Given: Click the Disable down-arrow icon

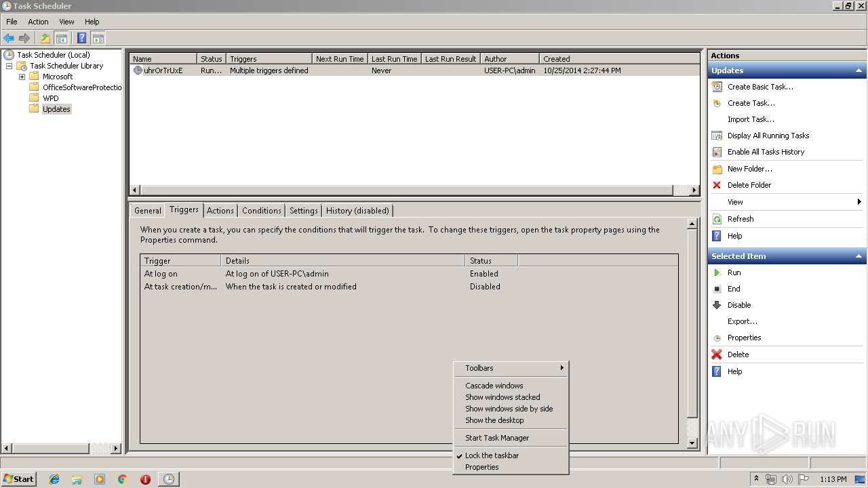Looking at the screenshot, I should pos(717,305).
